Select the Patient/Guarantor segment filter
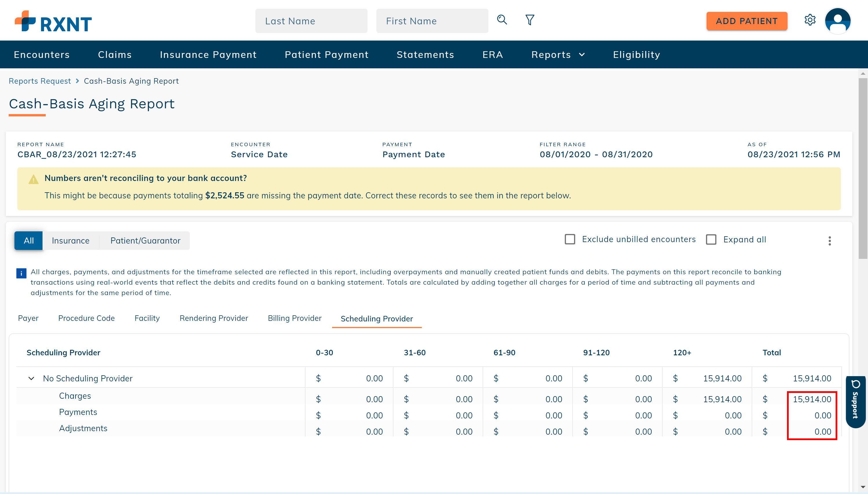 point(145,241)
